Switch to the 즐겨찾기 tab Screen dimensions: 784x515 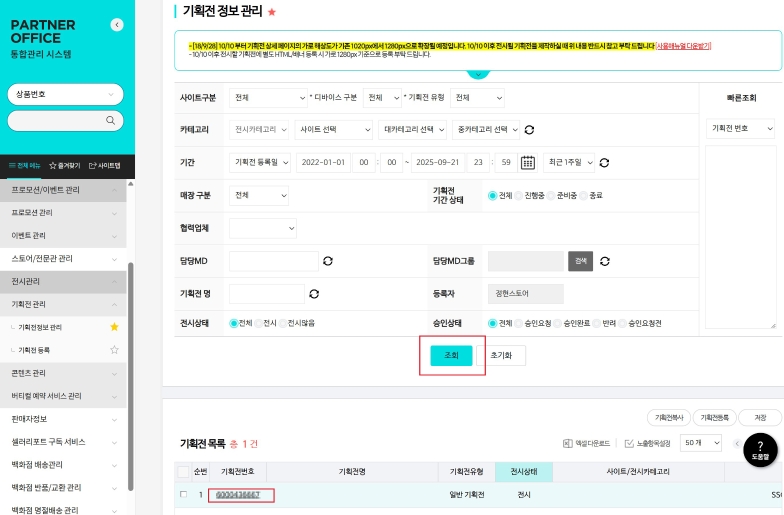click(65, 165)
